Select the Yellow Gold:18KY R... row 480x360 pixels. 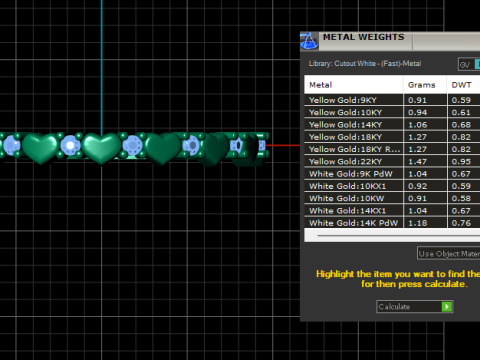click(x=392, y=149)
